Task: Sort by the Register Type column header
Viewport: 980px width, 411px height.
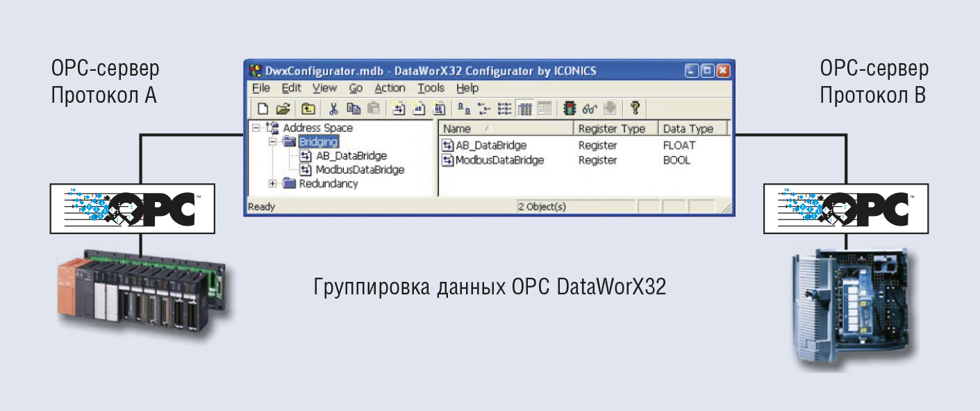Action: point(616,128)
